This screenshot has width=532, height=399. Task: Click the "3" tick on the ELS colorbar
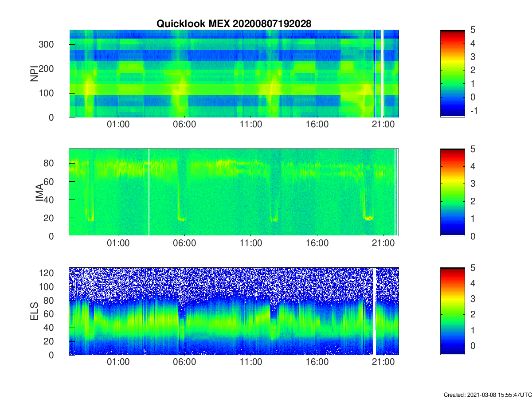[x=473, y=299]
